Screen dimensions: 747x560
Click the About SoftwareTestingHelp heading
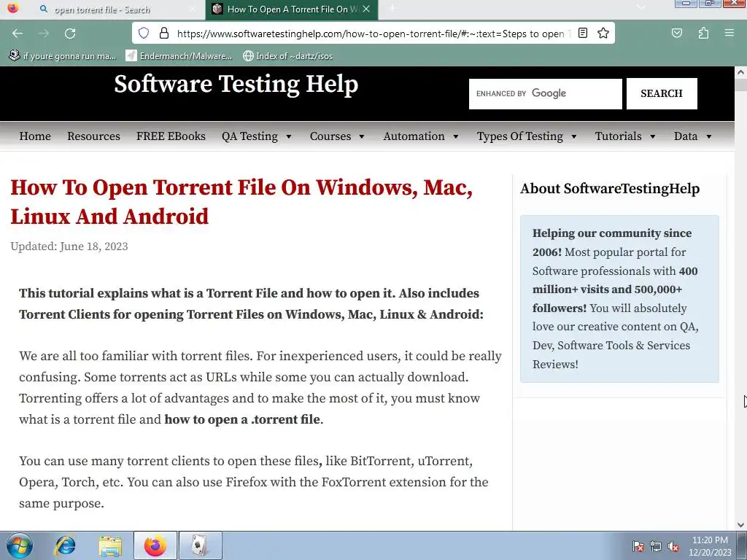click(610, 189)
